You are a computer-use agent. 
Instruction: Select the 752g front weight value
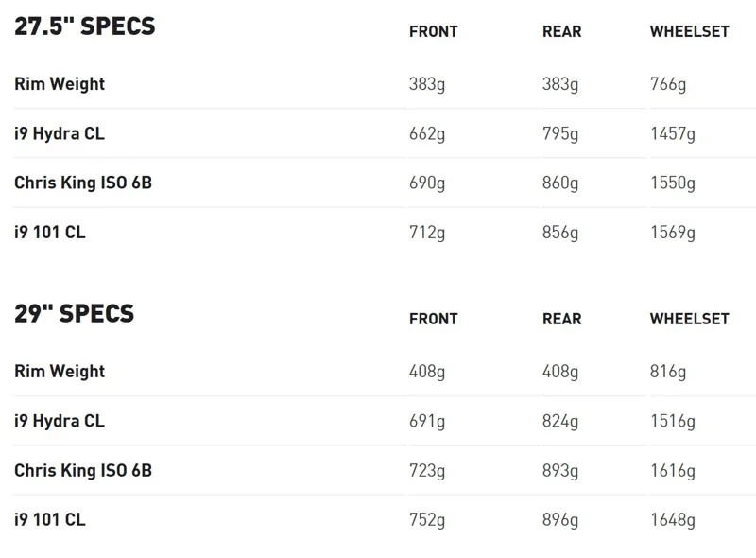pos(427,519)
